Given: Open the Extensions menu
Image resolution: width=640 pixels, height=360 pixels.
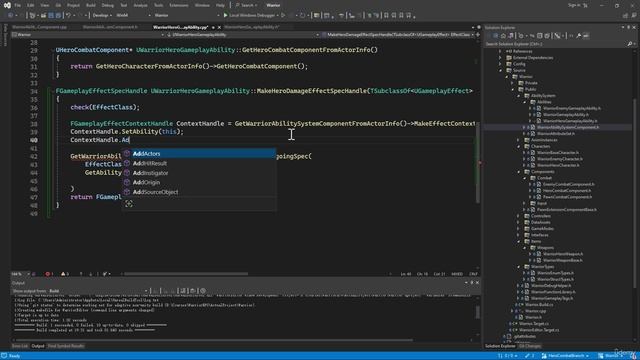Looking at the screenshot, I should (179, 5).
